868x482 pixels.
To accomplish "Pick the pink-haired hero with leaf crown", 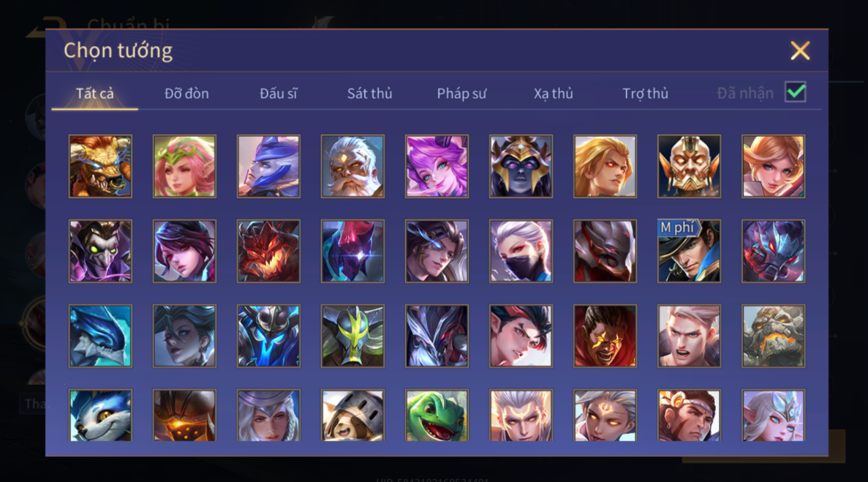I will point(184,167).
